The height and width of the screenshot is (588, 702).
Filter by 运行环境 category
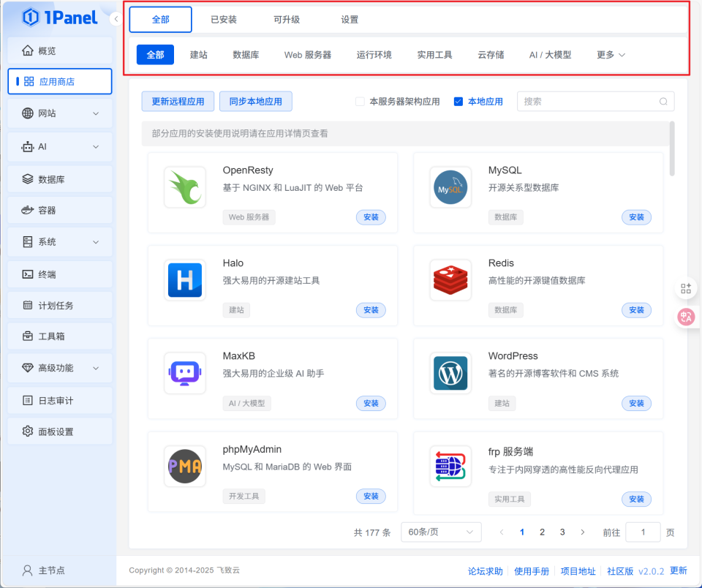[x=374, y=55]
